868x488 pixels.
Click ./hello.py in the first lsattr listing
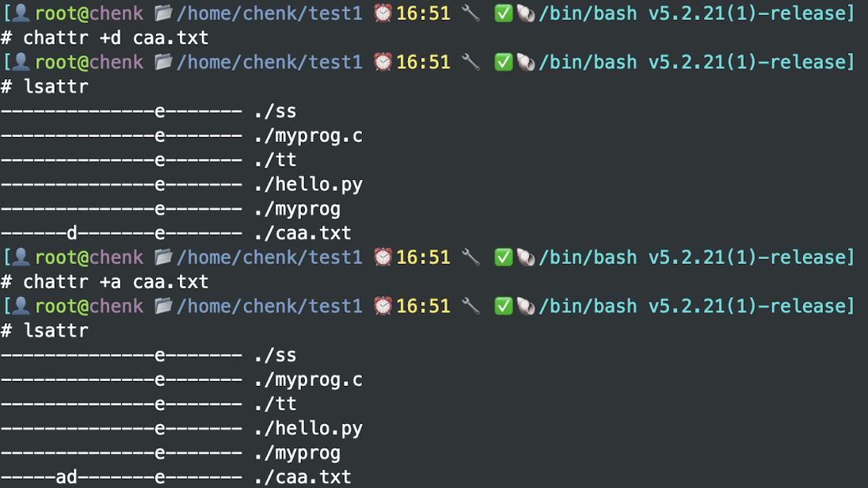308,185
